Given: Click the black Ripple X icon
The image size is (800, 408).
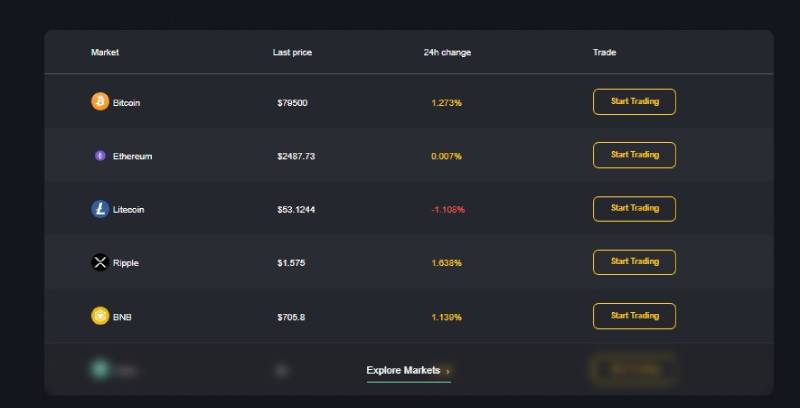Looking at the screenshot, I should tap(100, 263).
